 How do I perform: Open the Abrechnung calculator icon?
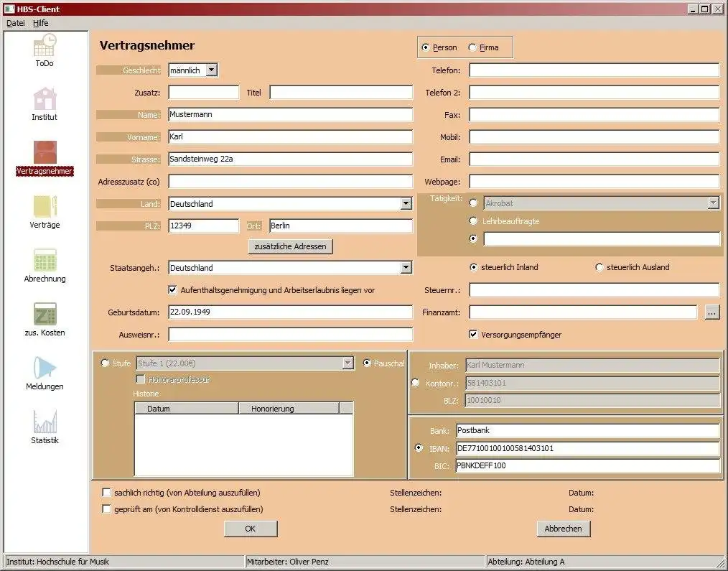click(x=45, y=260)
